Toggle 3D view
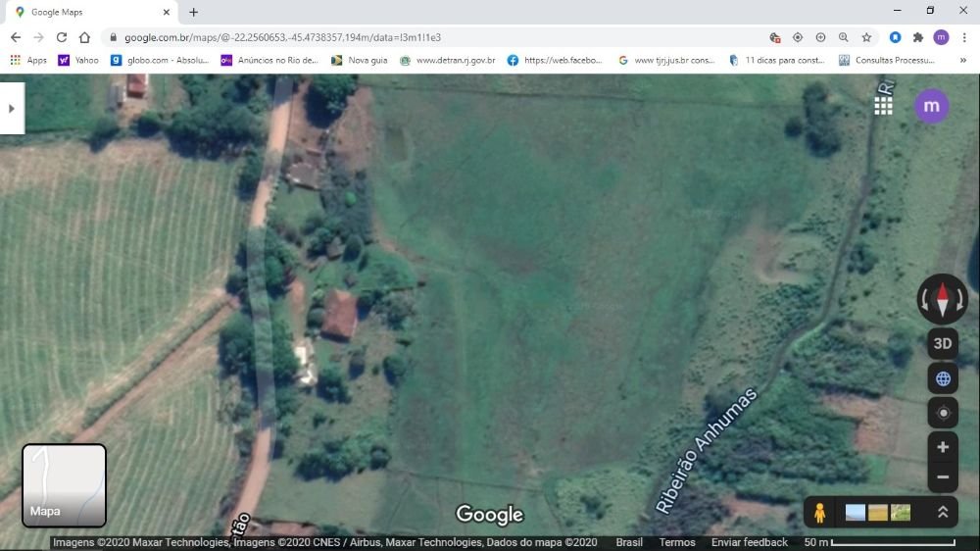Image resolution: width=980 pixels, height=551 pixels. coord(943,343)
